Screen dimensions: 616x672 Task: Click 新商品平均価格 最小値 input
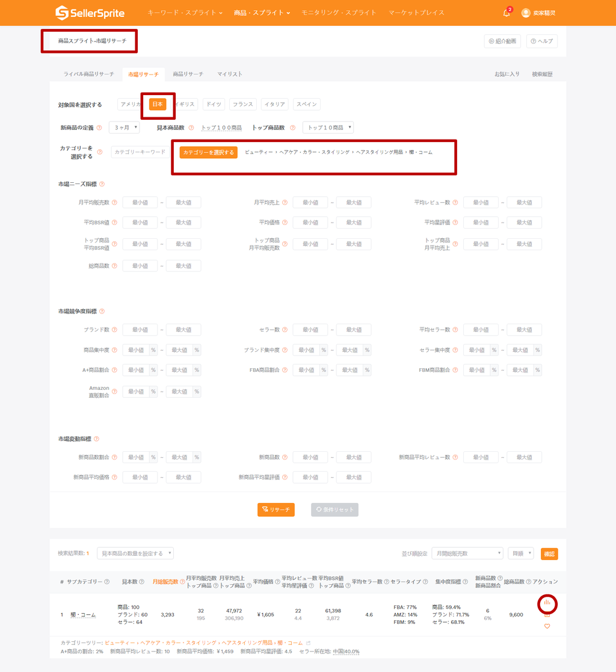click(x=140, y=477)
